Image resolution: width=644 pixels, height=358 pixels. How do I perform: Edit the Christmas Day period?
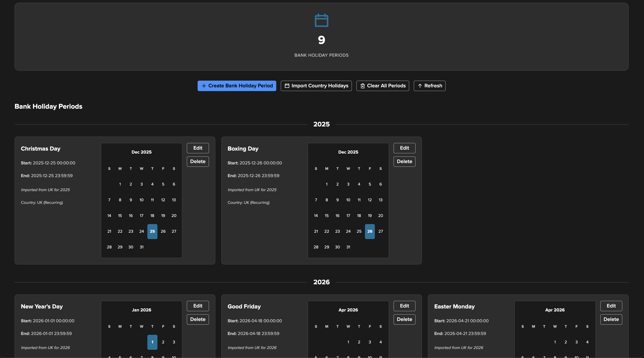tap(197, 148)
